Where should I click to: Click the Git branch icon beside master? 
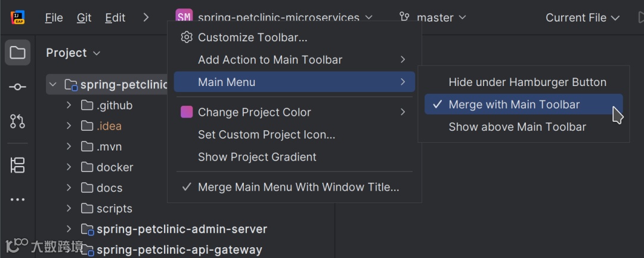pyautogui.click(x=405, y=17)
